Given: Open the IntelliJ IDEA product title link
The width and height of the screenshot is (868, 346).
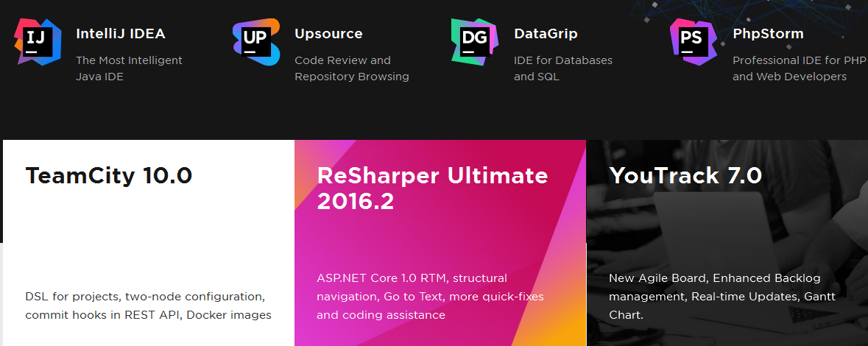Looking at the screenshot, I should pos(120,34).
